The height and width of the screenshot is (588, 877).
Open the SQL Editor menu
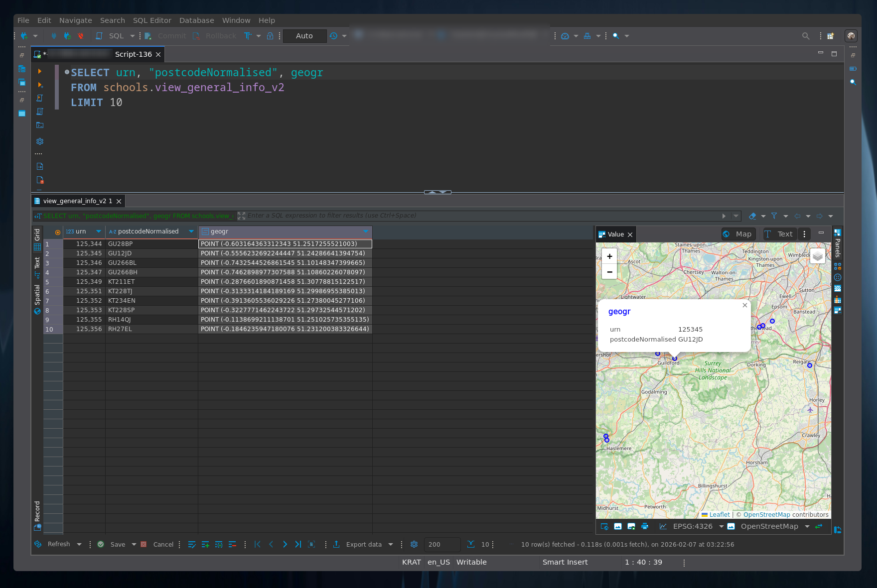152,20
